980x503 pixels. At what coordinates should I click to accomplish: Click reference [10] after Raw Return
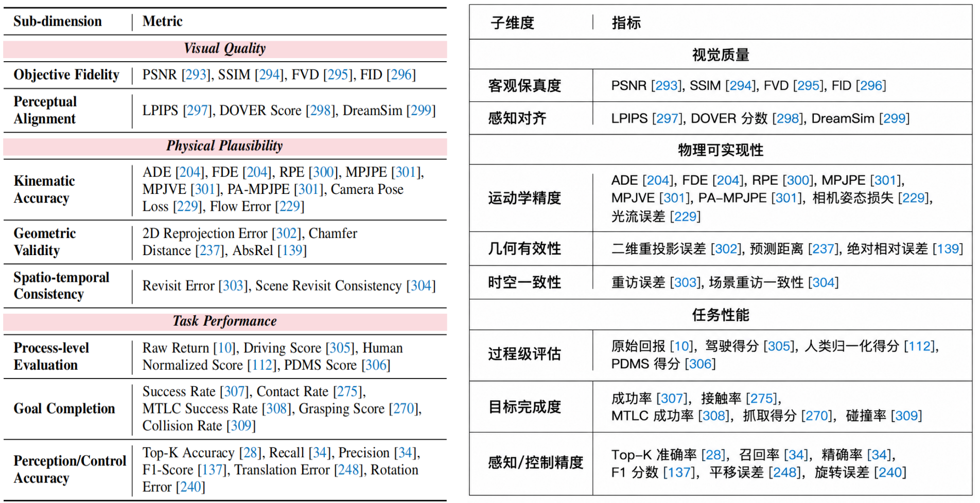coord(225,348)
